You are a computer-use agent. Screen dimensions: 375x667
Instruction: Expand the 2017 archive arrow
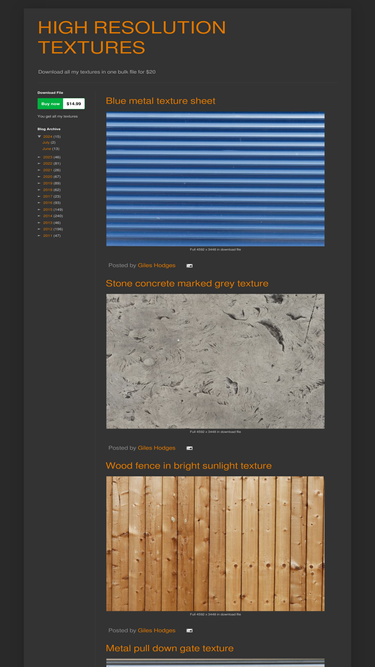point(40,197)
